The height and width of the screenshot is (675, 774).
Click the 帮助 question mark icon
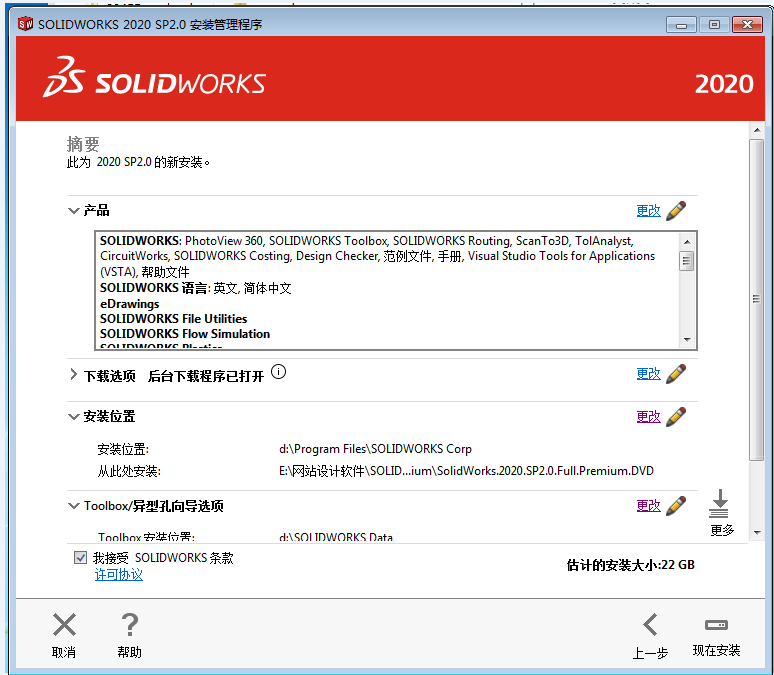129,627
